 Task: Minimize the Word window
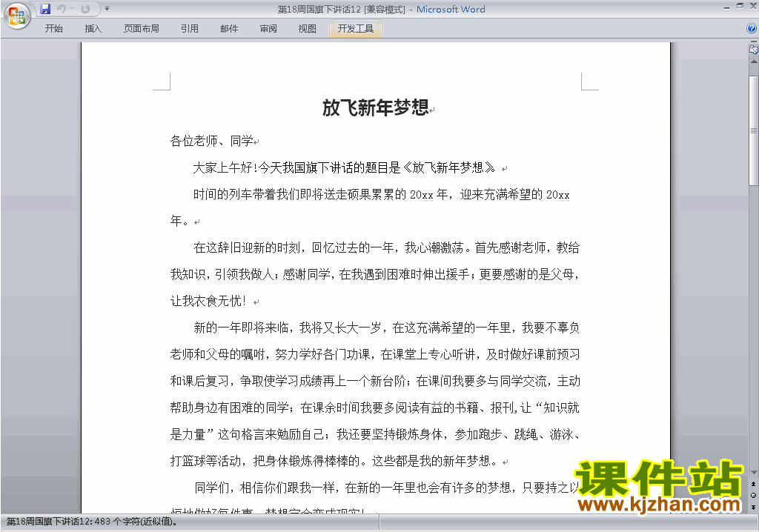click(726, 7)
